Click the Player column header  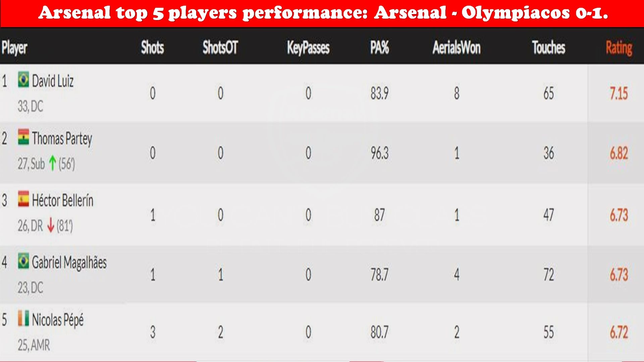tap(14, 48)
